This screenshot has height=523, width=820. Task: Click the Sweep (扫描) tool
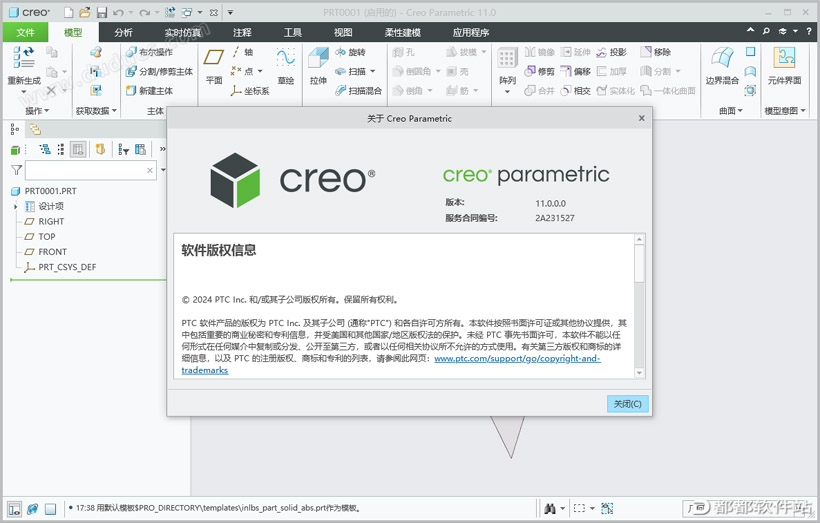point(350,71)
